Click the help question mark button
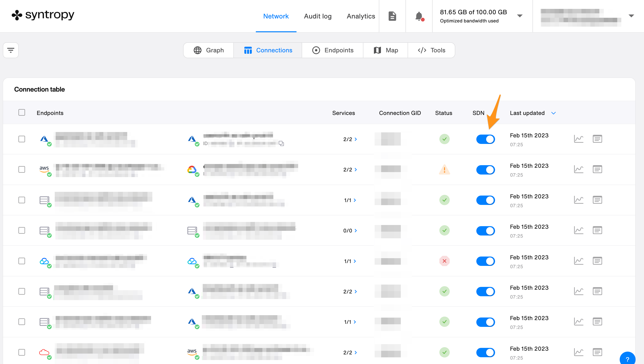This screenshot has width=644, height=364. coord(627,359)
